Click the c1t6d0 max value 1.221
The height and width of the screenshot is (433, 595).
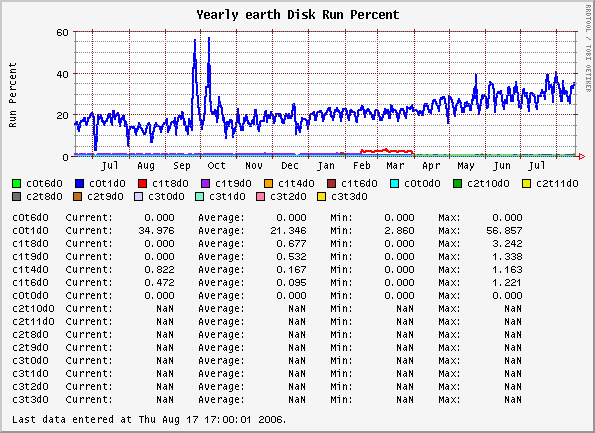(x=507, y=282)
